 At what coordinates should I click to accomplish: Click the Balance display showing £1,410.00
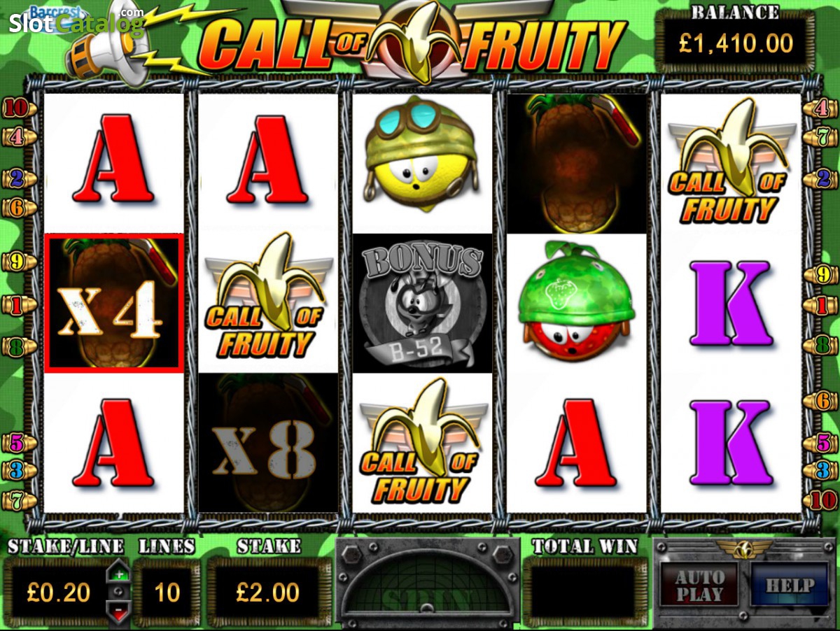point(736,45)
